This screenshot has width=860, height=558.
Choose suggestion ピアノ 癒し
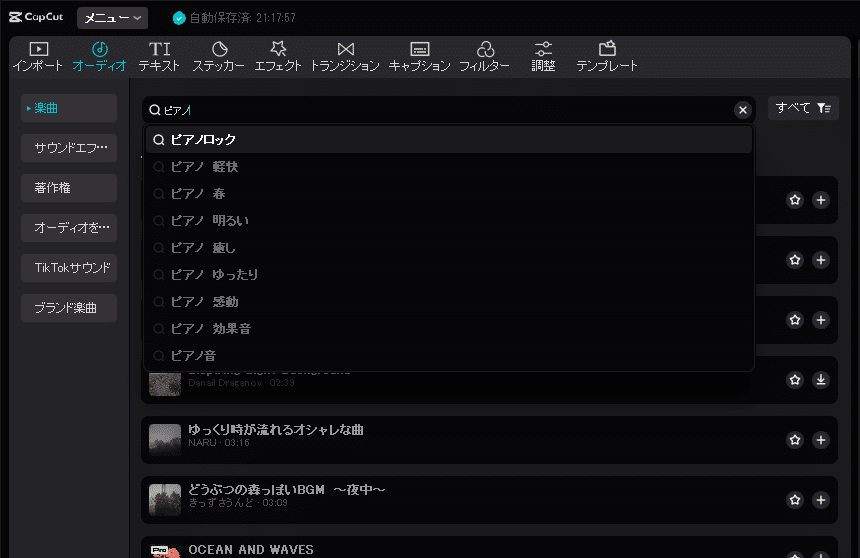pyautogui.click(x=449, y=248)
